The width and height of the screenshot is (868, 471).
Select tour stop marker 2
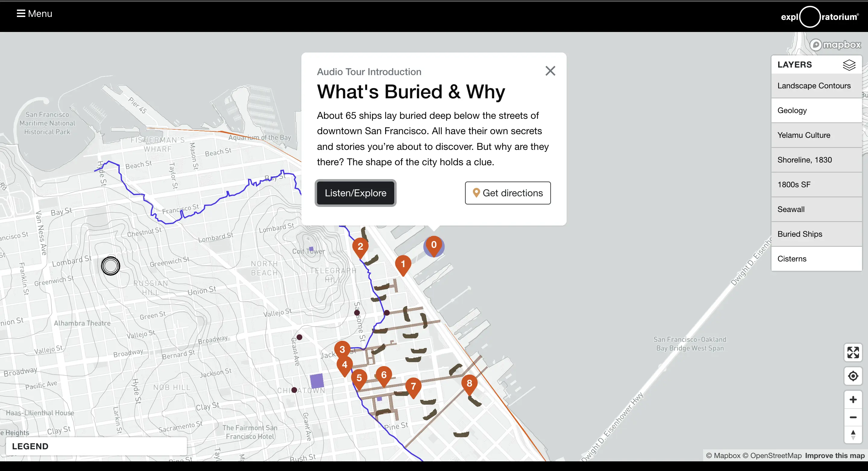coord(360,248)
